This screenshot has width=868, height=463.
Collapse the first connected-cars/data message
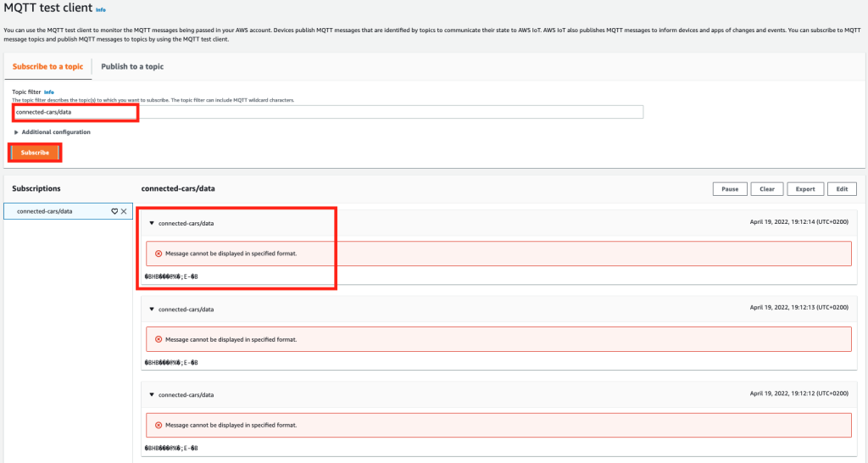tap(152, 224)
